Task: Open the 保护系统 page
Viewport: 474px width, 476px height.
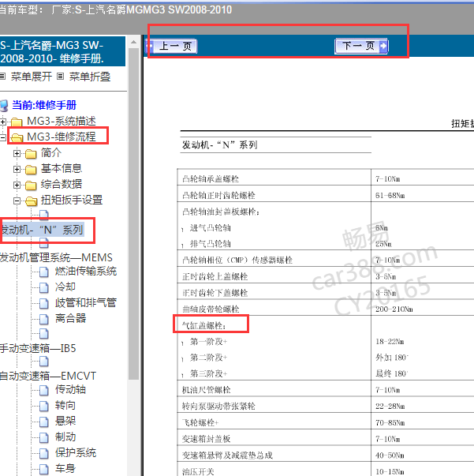Action: click(x=76, y=452)
